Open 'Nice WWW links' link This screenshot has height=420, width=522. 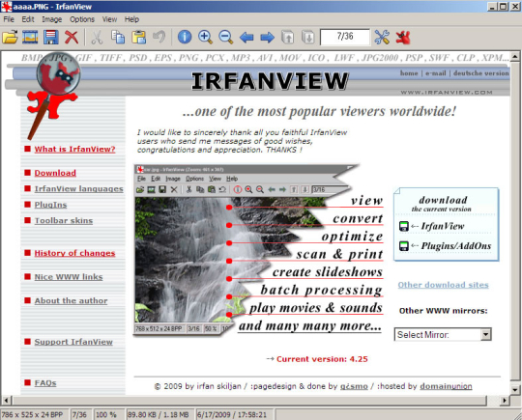coord(69,277)
